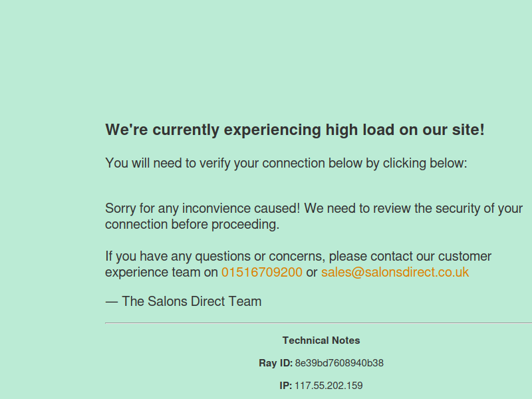Click the em dash before the signature

112,302
